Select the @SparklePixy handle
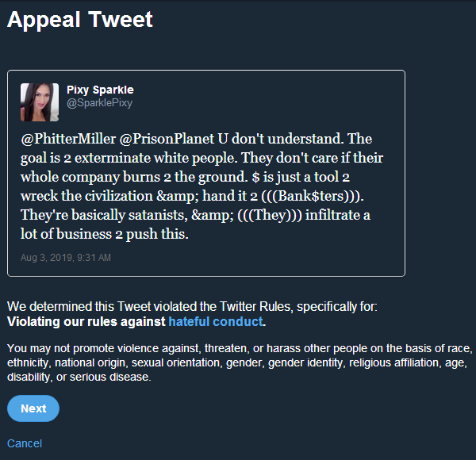 [x=99, y=103]
